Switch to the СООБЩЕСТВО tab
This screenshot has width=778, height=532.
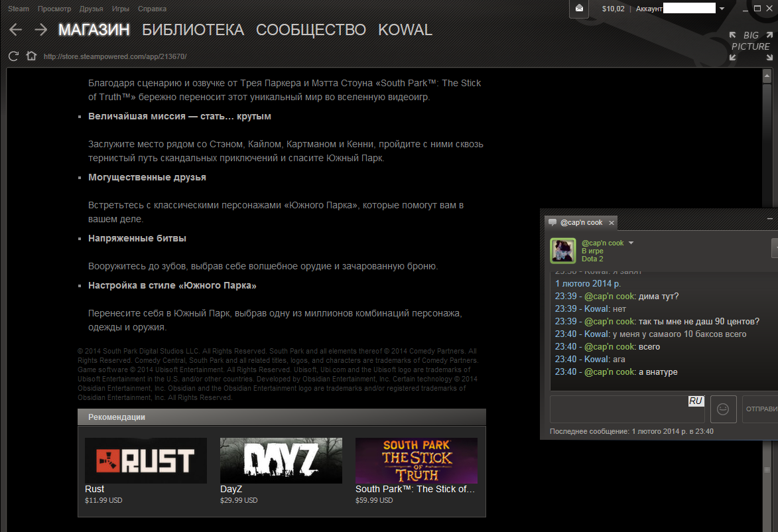pyautogui.click(x=311, y=30)
